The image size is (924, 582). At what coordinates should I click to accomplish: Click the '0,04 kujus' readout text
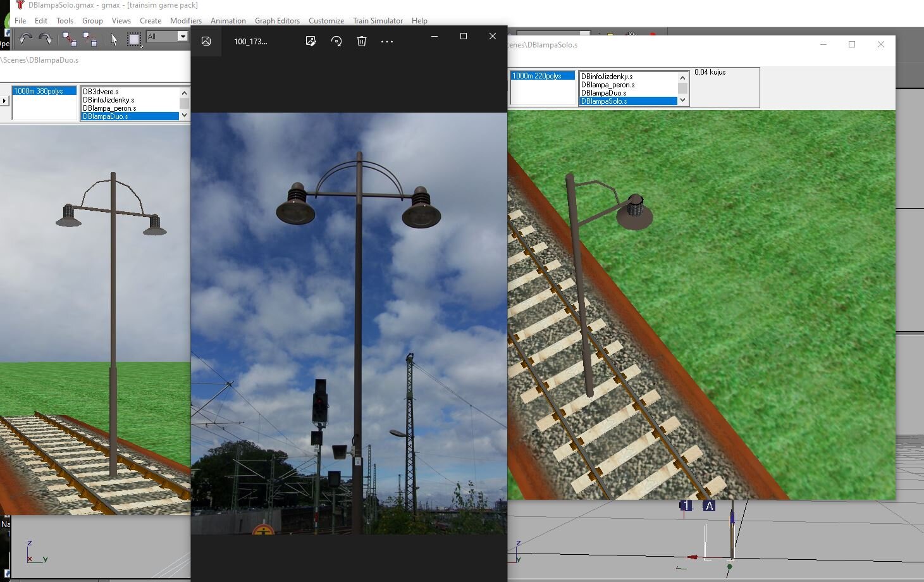[710, 72]
